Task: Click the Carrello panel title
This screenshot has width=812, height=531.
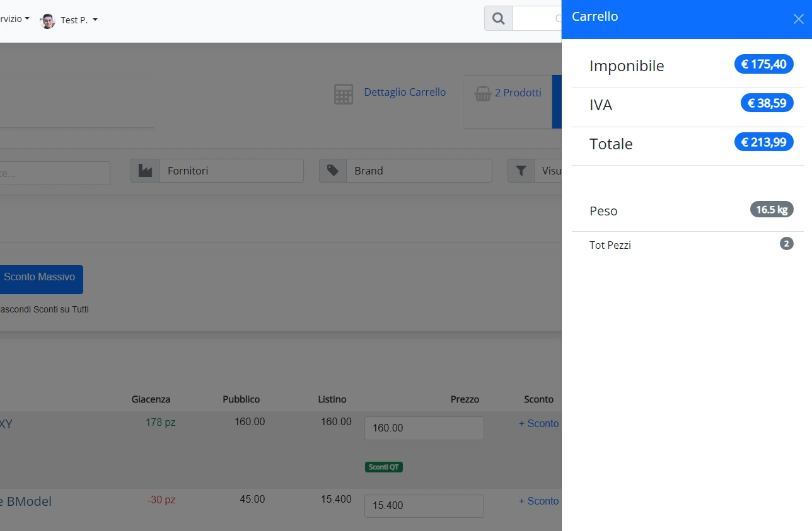Action: click(595, 16)
